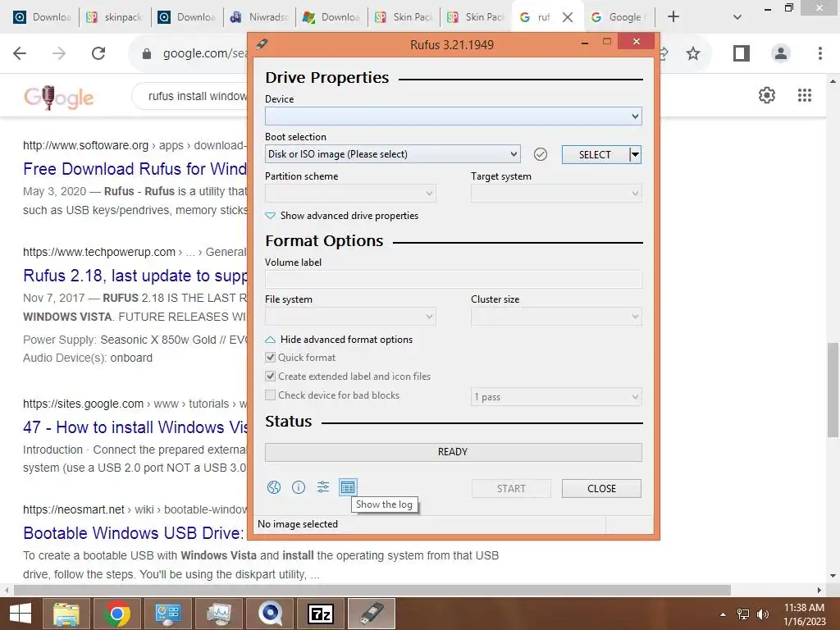Open the SELECT button split arrow
The image size is (840, 630).
635,155
